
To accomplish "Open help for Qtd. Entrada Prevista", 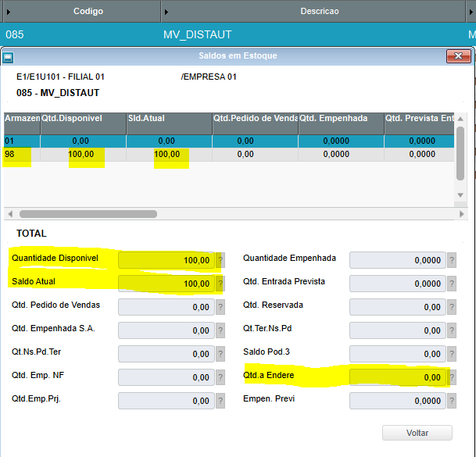I will coord(452,284).
